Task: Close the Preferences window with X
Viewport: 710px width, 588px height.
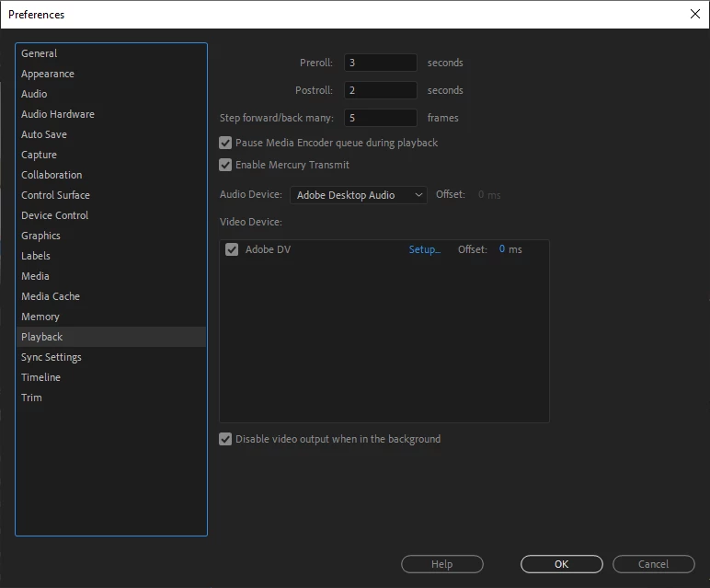Action: pos(695,14)
